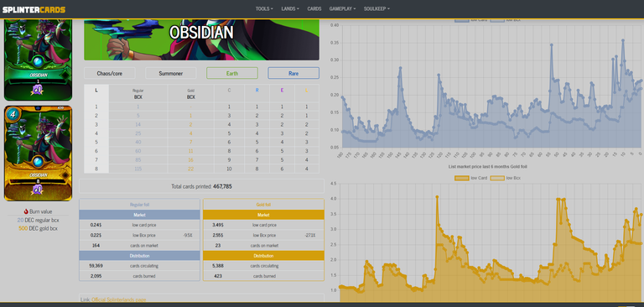
Task: Click the peak point on gold foil chart
Action: tap(437, 197)
